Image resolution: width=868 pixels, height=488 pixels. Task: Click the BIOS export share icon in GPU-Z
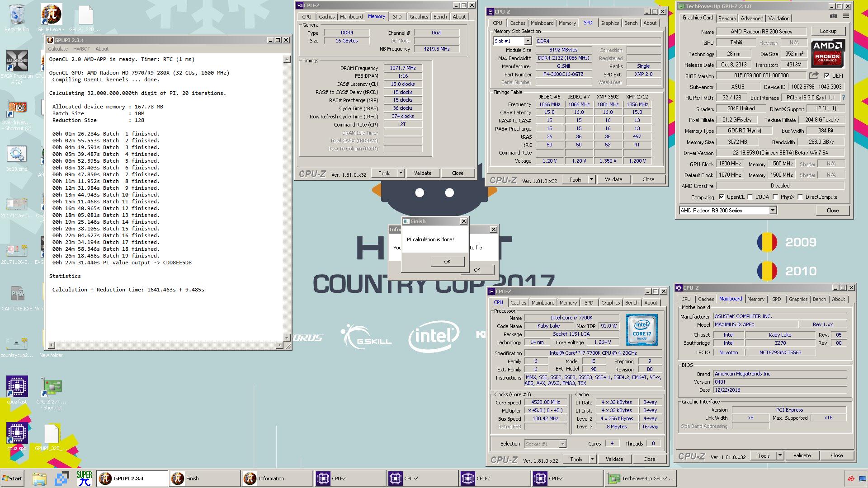coord(814,75)
